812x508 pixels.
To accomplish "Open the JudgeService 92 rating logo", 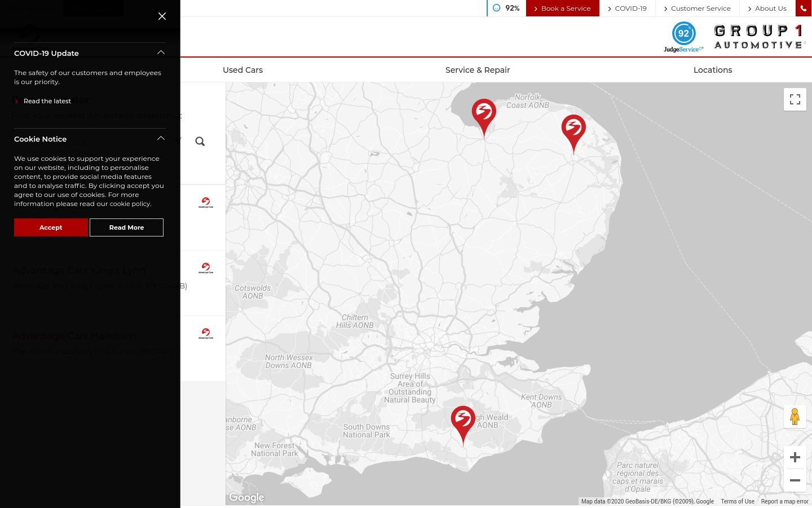I will [x=683, y=37].
